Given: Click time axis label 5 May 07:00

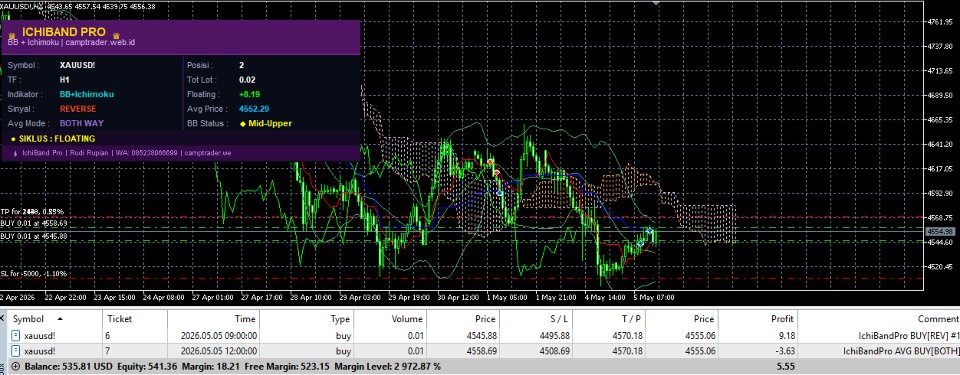Looking at the screenshot, I should point(653,298).
